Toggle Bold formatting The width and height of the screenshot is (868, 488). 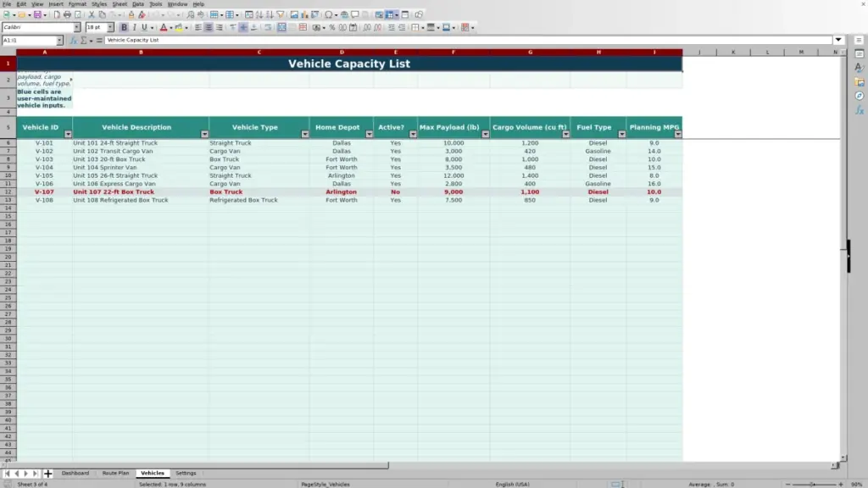tap(124, 27)
